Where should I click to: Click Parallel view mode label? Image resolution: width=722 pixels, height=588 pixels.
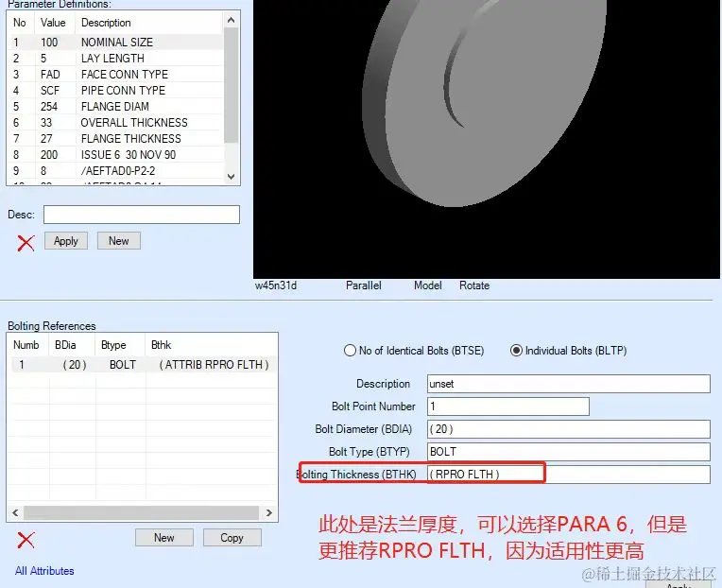[x=363, y=285]
